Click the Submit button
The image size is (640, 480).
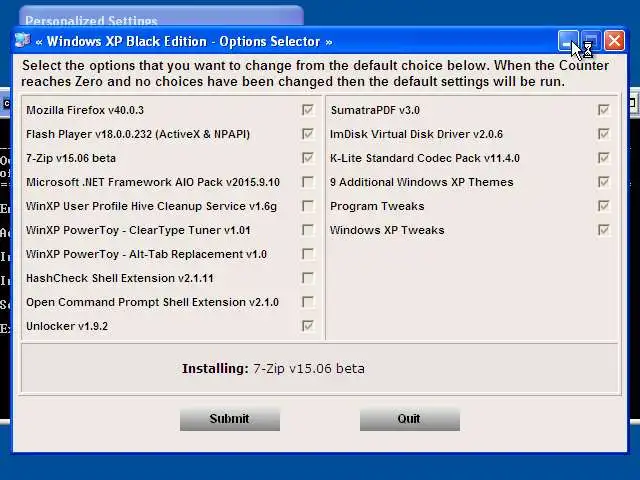tap(230, 419)
